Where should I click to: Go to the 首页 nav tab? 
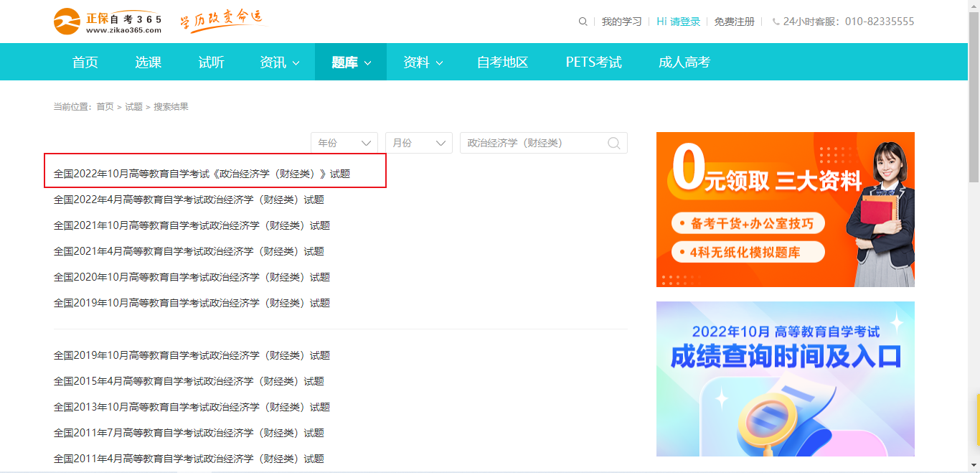(85, 62)
